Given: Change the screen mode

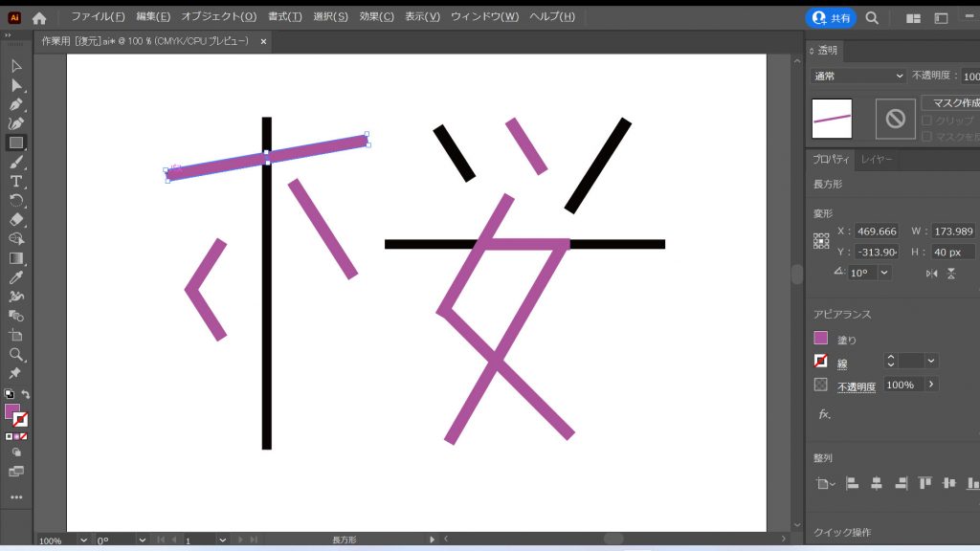Looking at the screenshot, I should (16, 472).
